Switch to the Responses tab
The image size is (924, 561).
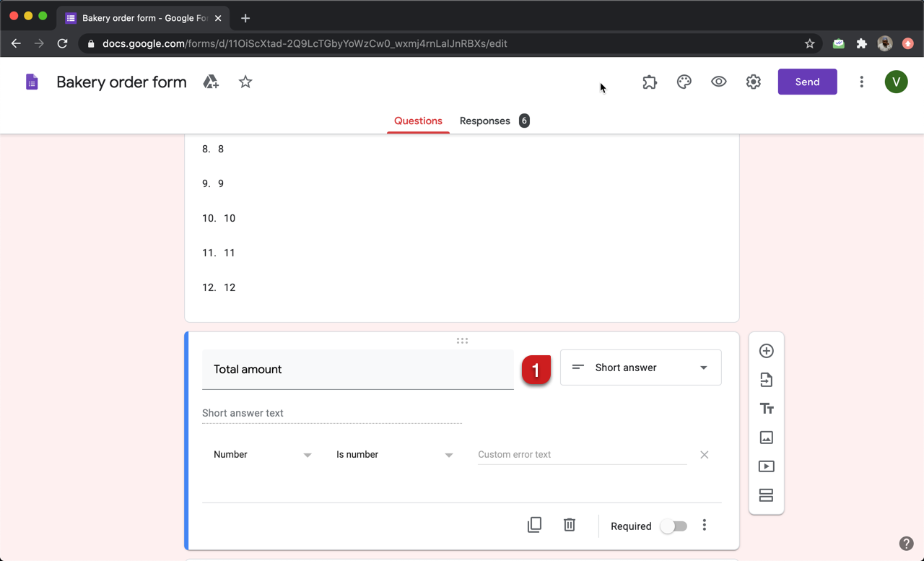(x=485, y=121)
